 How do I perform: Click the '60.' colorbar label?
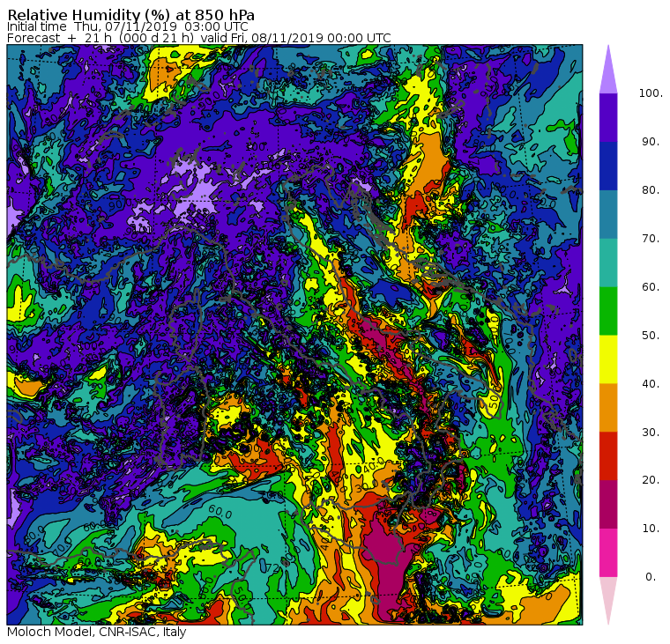tap(651, 287)
